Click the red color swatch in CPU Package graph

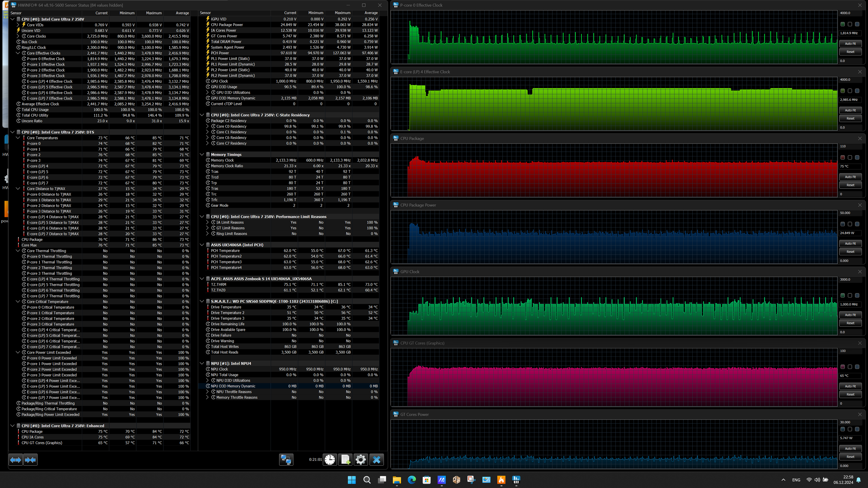[x=843, y=158]
